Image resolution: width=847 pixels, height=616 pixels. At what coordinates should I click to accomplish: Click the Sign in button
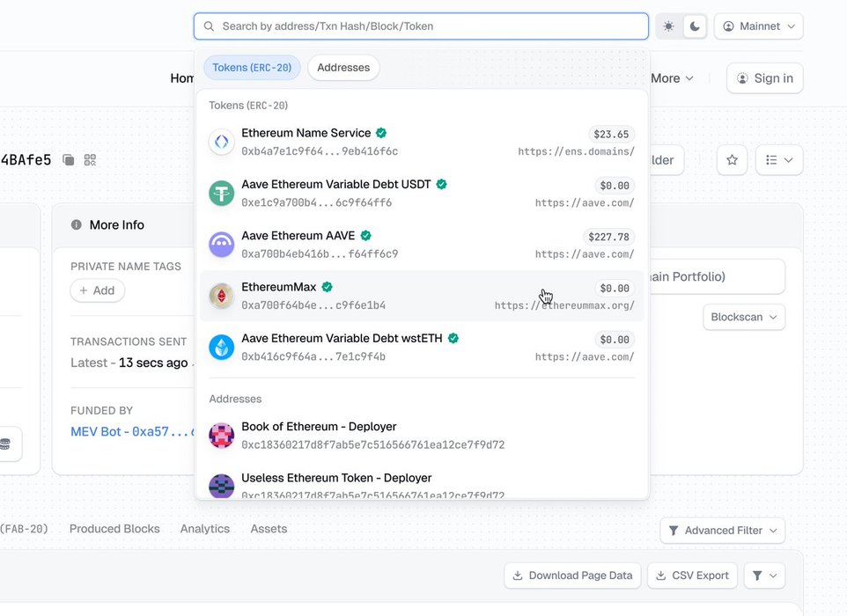tap(765, 78)
